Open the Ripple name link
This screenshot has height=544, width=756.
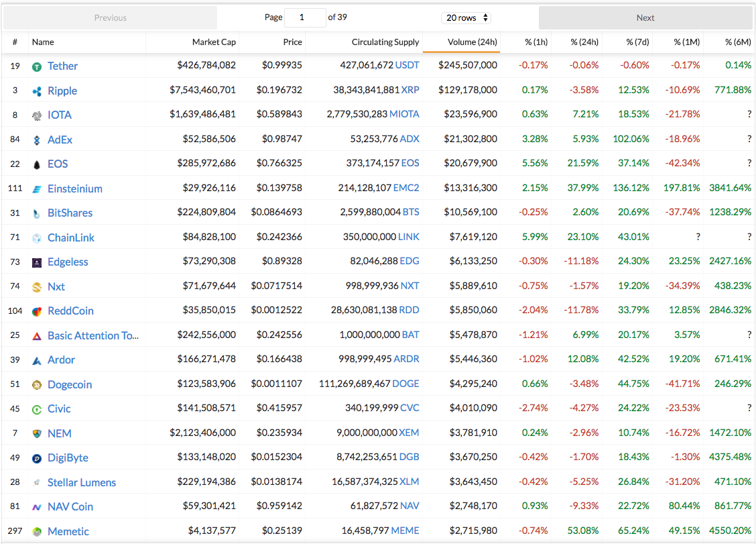[x=62, y=91]
